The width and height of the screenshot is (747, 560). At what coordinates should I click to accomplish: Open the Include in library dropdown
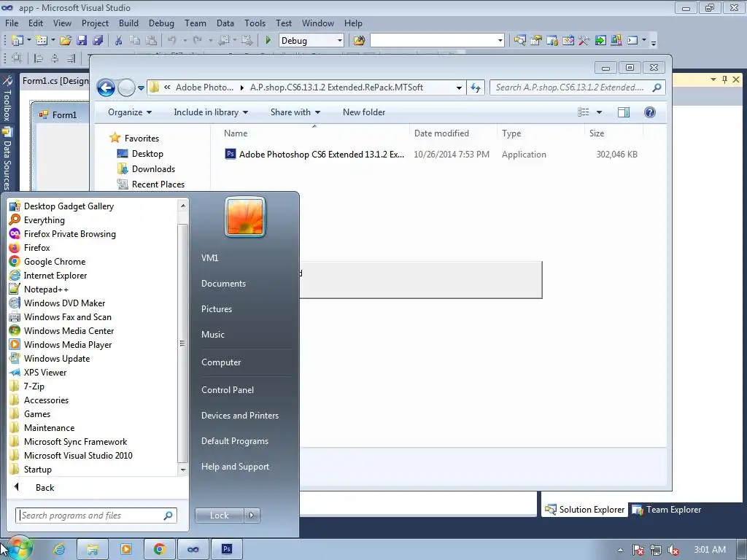211,112
